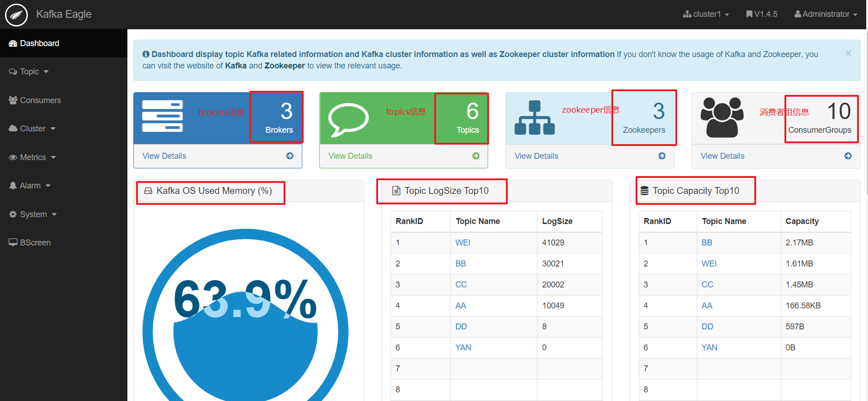Viewport: 868px width, 401px height.
Task: Open AA topic in Capacity table
Action: click(707, 306)
